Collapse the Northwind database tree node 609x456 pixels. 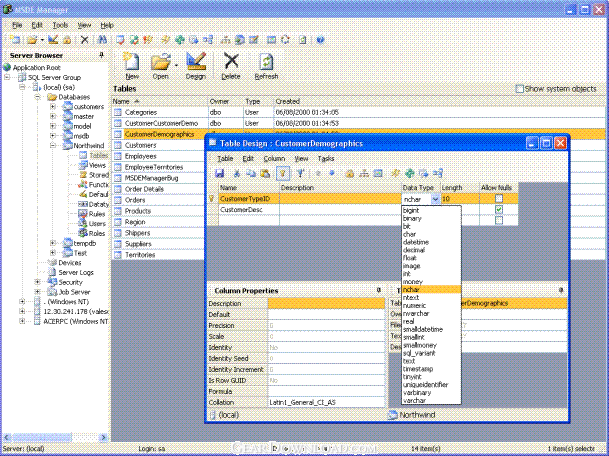(53, 145)
